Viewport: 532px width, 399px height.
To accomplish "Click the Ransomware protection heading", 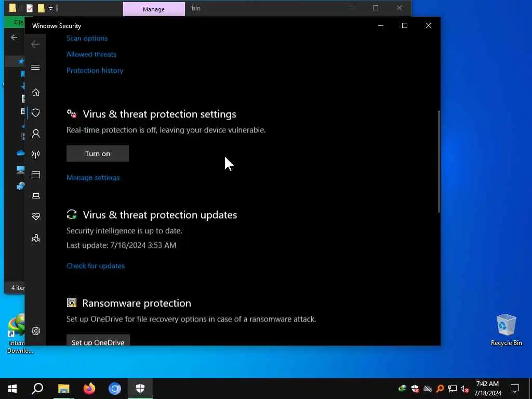I will (x=137, y=303).
